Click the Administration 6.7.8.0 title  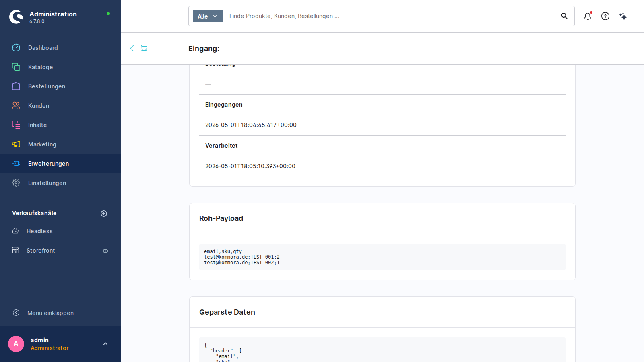click(53, 17)
